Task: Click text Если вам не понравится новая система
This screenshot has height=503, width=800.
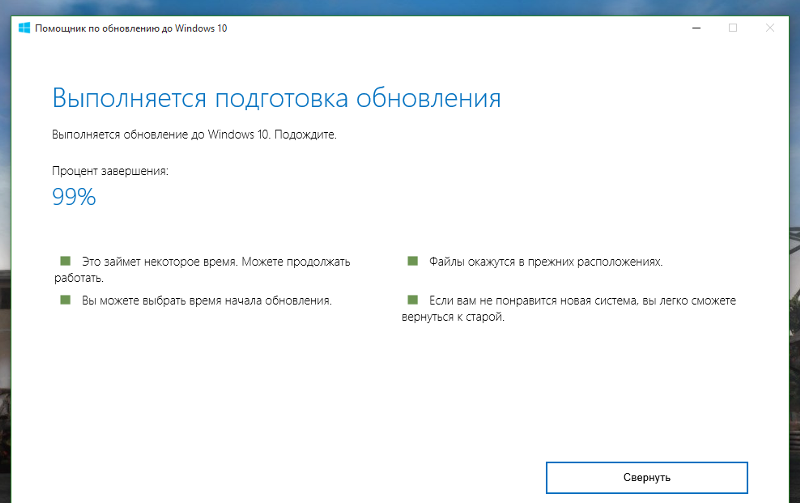Action: (x=534, y=300)
